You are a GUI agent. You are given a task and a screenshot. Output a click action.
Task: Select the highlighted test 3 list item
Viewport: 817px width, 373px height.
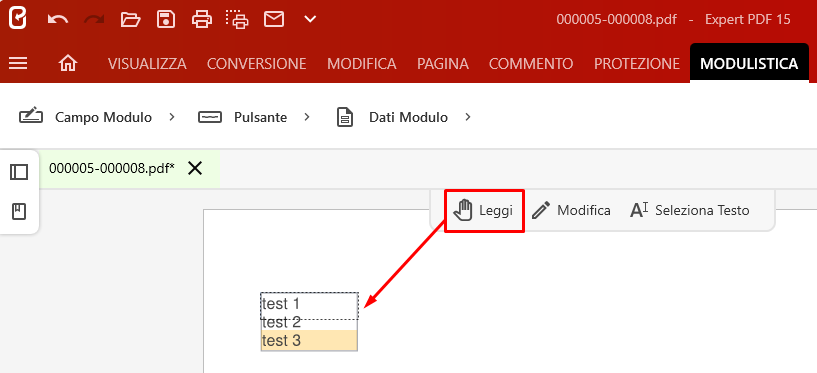click(x=309, y=341)
